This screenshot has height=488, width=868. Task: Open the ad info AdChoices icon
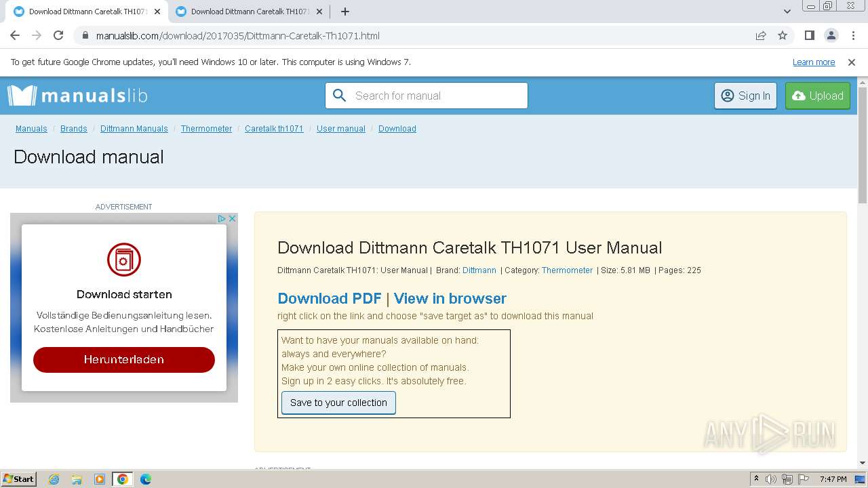coord(221,219)
